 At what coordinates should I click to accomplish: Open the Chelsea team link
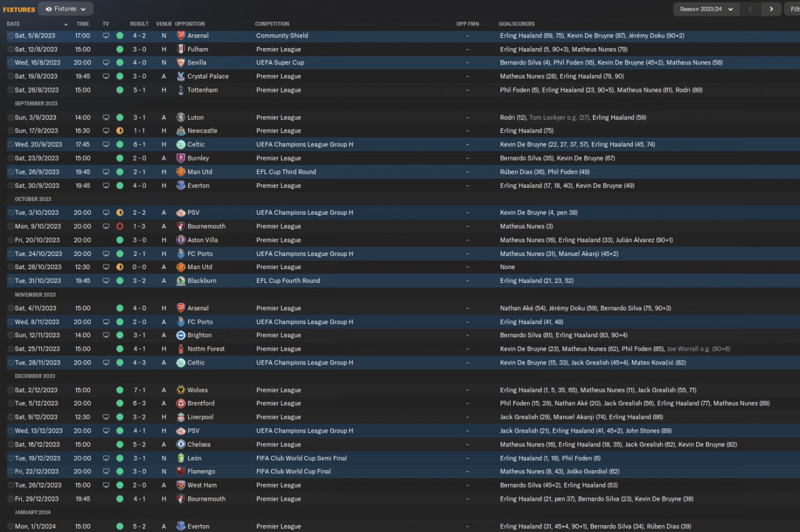(199, 445)
